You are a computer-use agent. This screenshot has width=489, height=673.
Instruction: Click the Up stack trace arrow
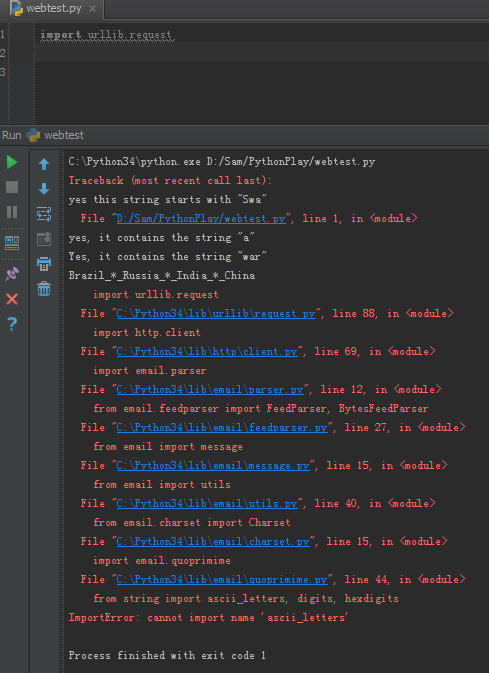(x=44, y=164)
